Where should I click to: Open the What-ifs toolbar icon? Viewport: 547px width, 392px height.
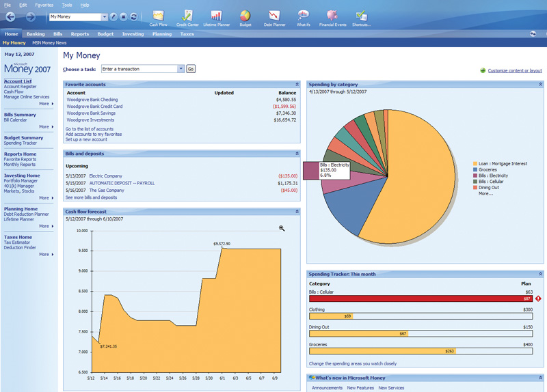coord(304,18)
